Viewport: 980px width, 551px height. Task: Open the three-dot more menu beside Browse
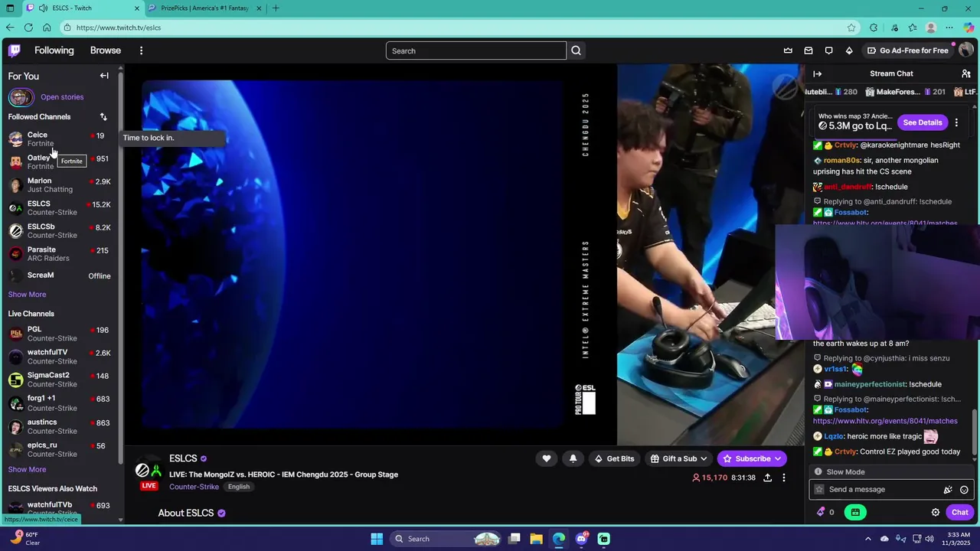coord(141,51)
